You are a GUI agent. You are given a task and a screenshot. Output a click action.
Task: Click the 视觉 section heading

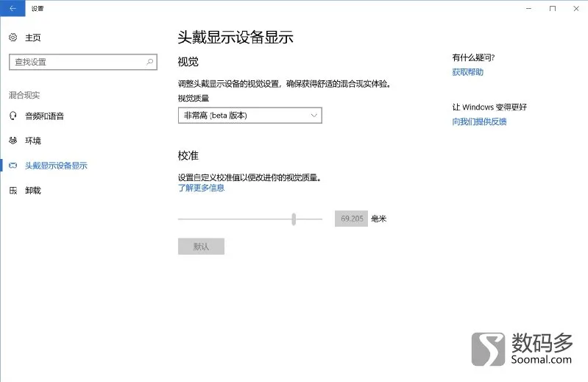click(x=188, y=62)
